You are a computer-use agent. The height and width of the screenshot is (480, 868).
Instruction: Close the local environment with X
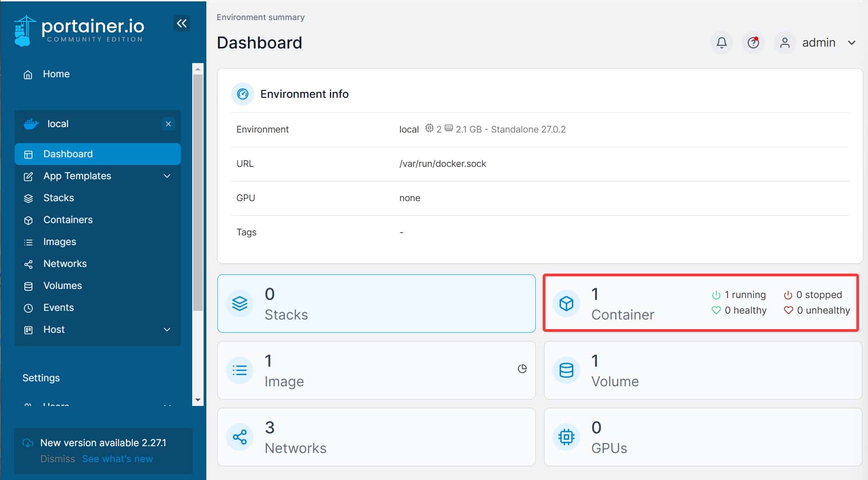coord(168,124)
